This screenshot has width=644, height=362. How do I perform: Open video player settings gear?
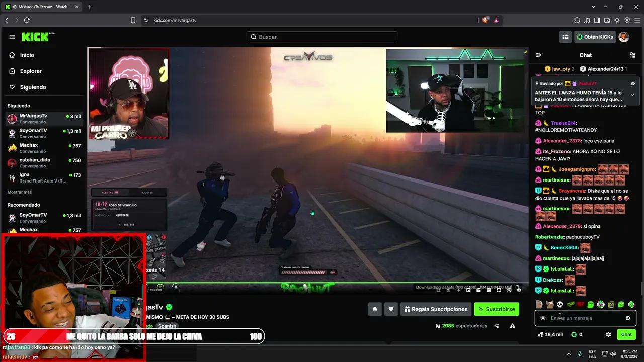[x=519, y=290]
